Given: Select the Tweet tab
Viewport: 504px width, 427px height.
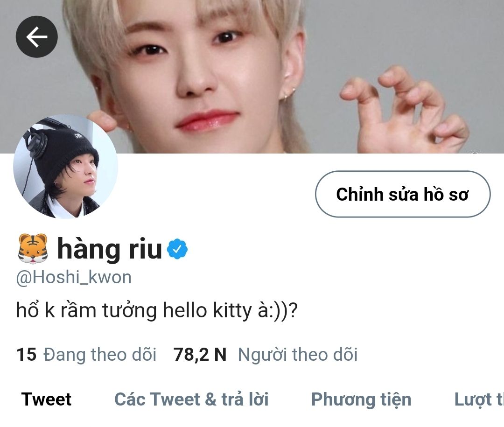Looking at the screenshot, I should coord(46,399).
